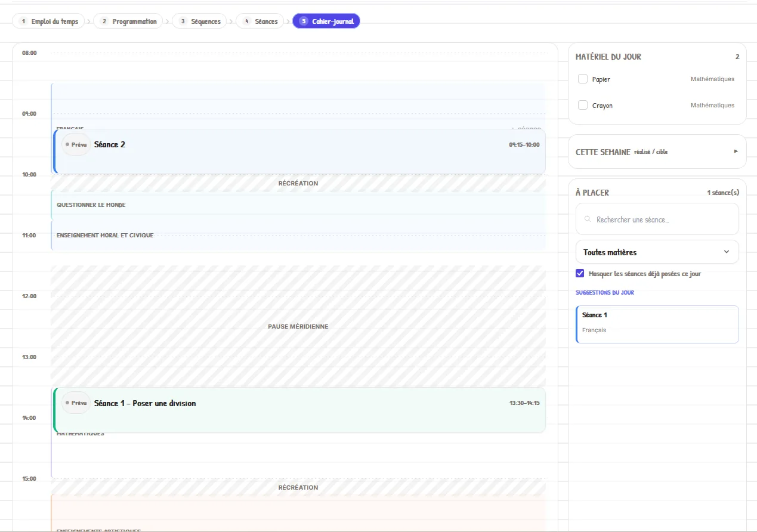Select the Cahier-journal step
The width and height of the screenshot is (757, 532).
point(326,21)
